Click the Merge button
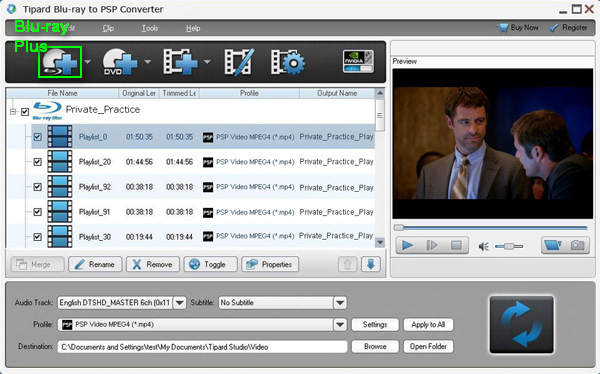600x374 pixels. tap(38, 264)
